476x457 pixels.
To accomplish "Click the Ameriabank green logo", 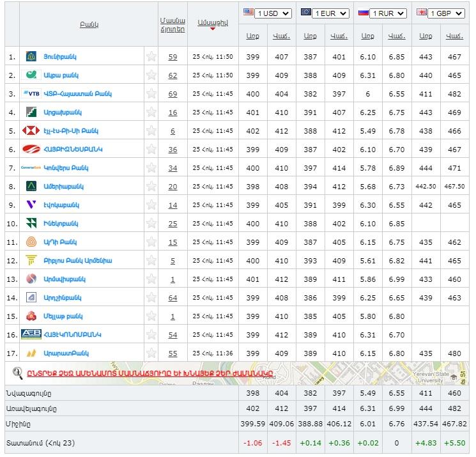I will pyautogui.click(x=31, y=187).
